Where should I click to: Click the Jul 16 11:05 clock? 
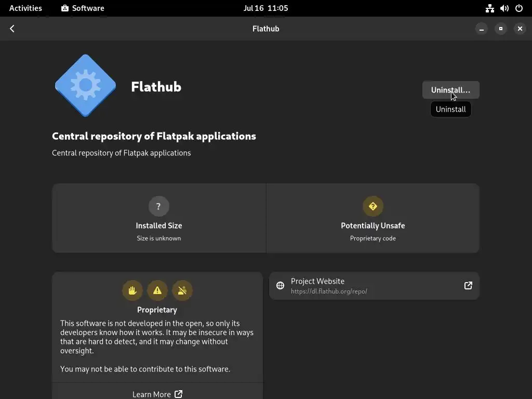coord(265,8)
